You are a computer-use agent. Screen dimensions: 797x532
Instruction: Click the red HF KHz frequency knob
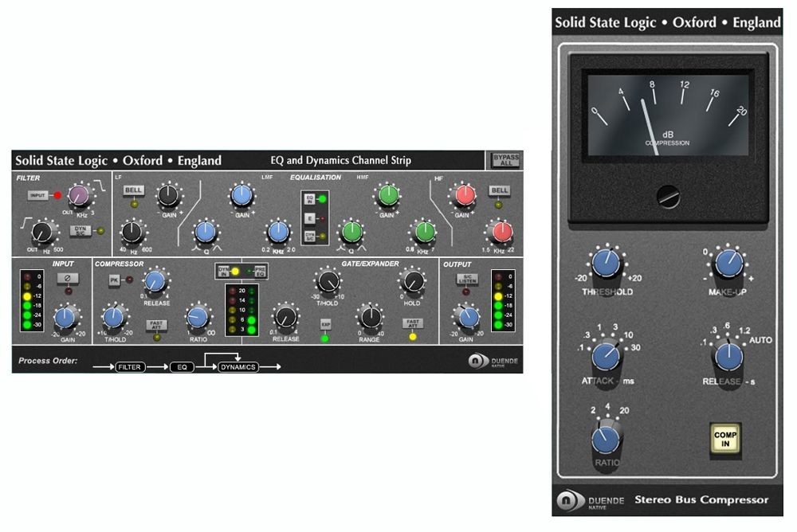coord(501,232)
